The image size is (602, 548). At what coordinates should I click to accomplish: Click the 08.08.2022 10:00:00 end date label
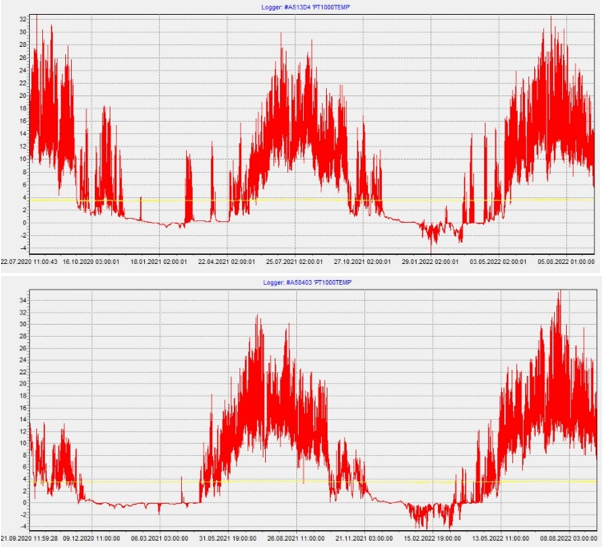[x=567, y=537]
